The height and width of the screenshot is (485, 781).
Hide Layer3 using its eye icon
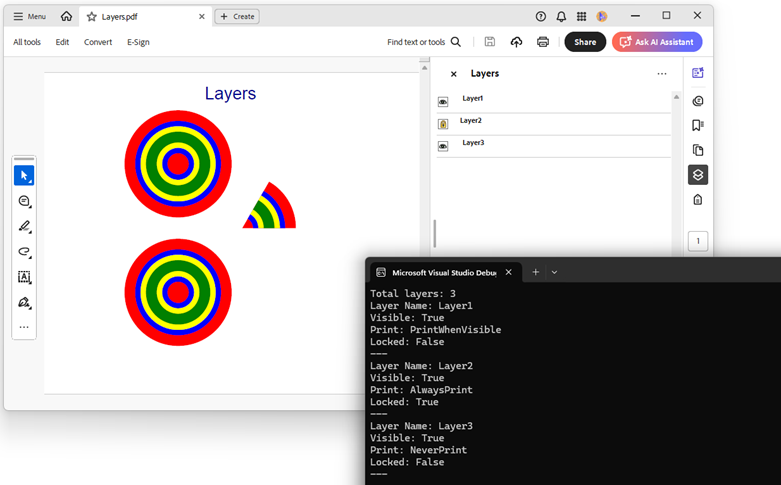click(x=443, y=146)
